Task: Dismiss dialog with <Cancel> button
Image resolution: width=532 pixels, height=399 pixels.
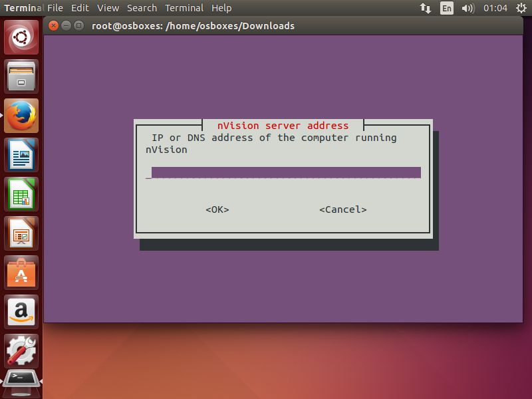Action: tap(342, 209)
